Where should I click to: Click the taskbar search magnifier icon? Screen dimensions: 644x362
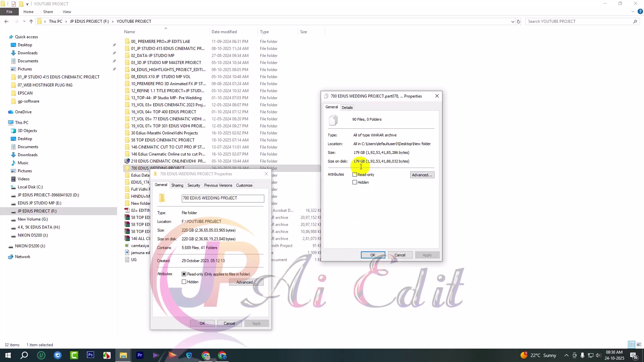coord(24,355)
